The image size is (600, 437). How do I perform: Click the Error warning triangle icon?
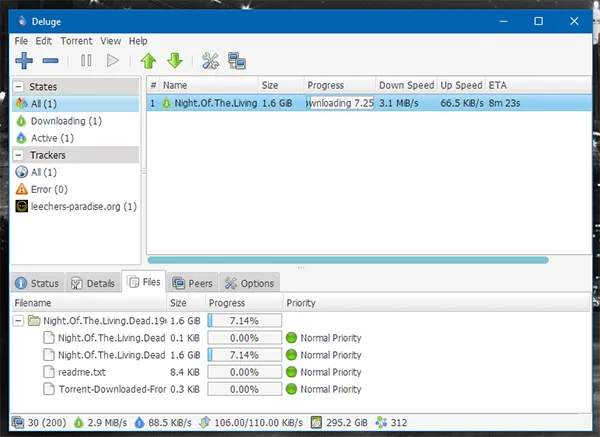pyautogui.click(x=21, y=189)
